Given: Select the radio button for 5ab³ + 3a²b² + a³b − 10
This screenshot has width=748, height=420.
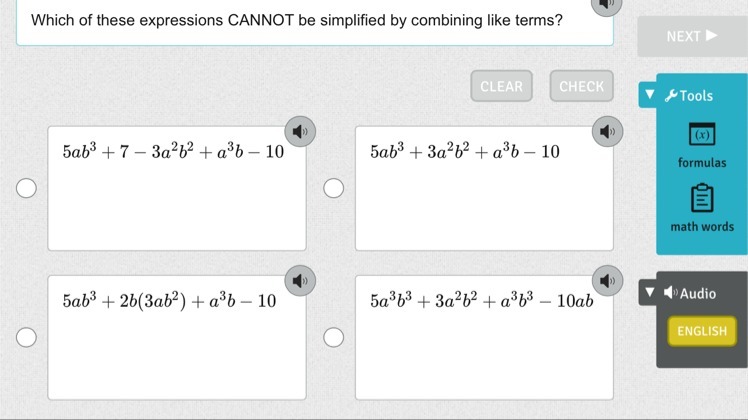Looking at the screenshot, I should (x=334, y=189).
